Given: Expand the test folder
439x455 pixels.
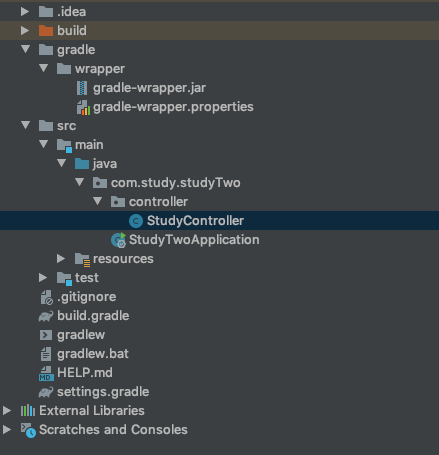Looking at the screenshot, I should 43,278.
